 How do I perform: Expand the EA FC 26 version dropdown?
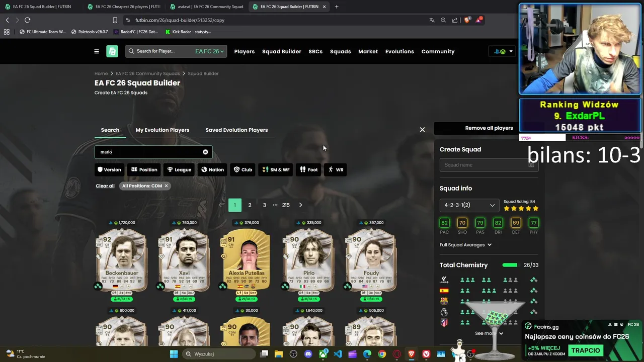click(209, 51)
